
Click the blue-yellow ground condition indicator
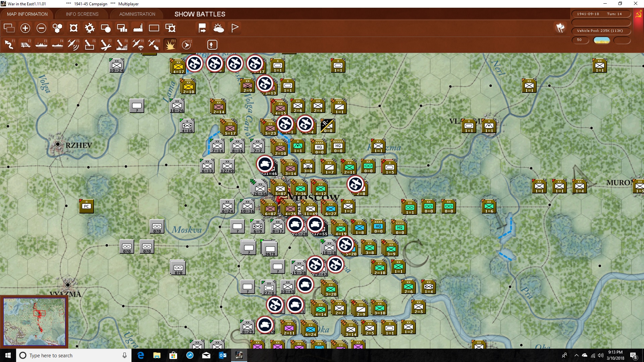(x=602, y=40)
